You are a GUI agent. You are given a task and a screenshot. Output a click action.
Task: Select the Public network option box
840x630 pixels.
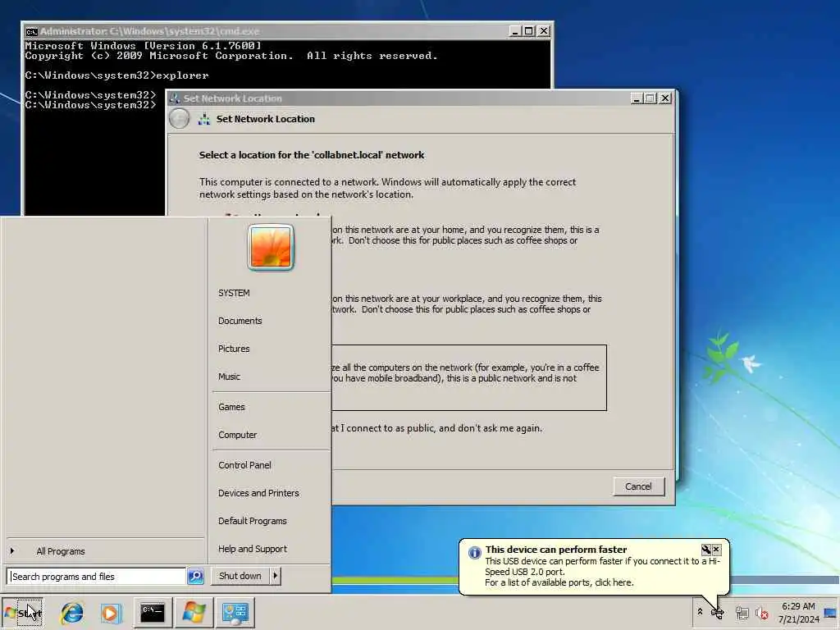(x=468, y=377)
